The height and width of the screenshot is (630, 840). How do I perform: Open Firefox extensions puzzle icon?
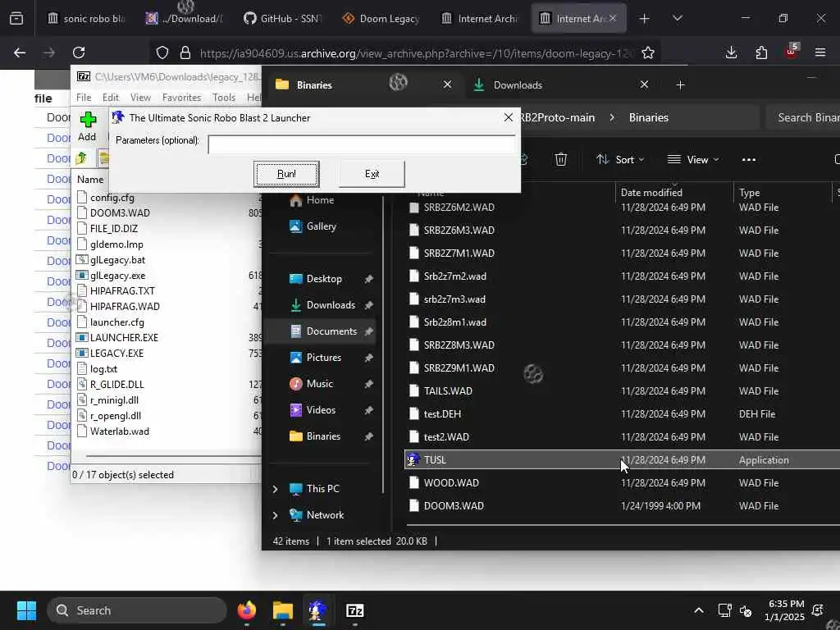click(760, 52)
